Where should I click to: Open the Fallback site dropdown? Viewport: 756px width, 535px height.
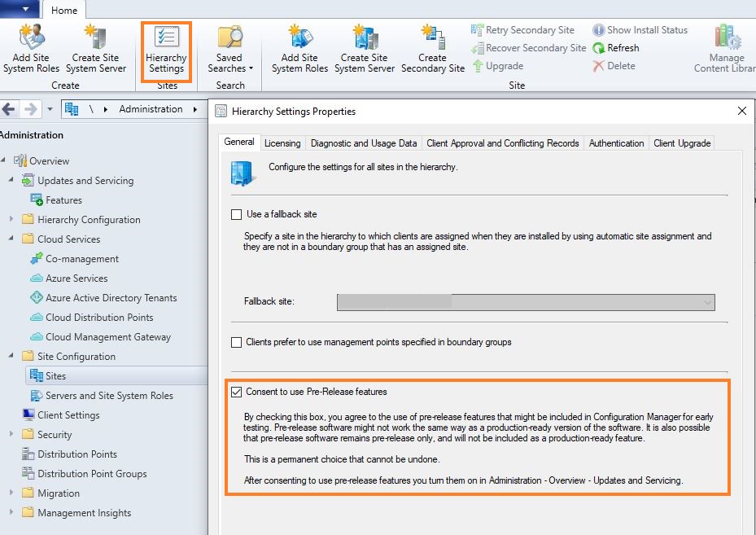pyautogui.click(x=526, y=302)
